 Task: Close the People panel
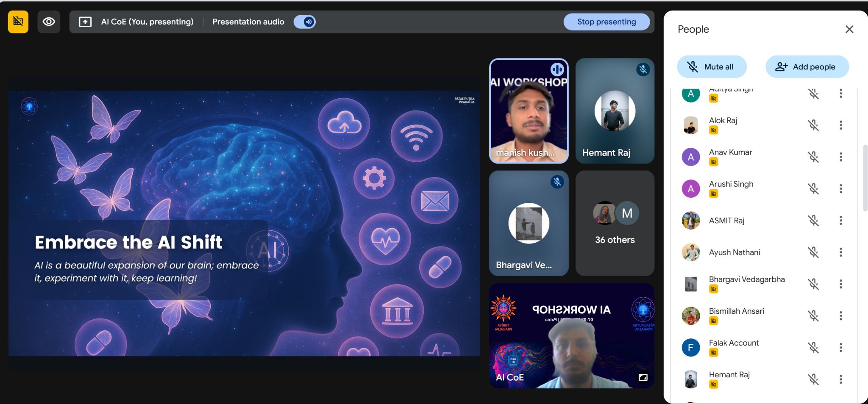849,29
